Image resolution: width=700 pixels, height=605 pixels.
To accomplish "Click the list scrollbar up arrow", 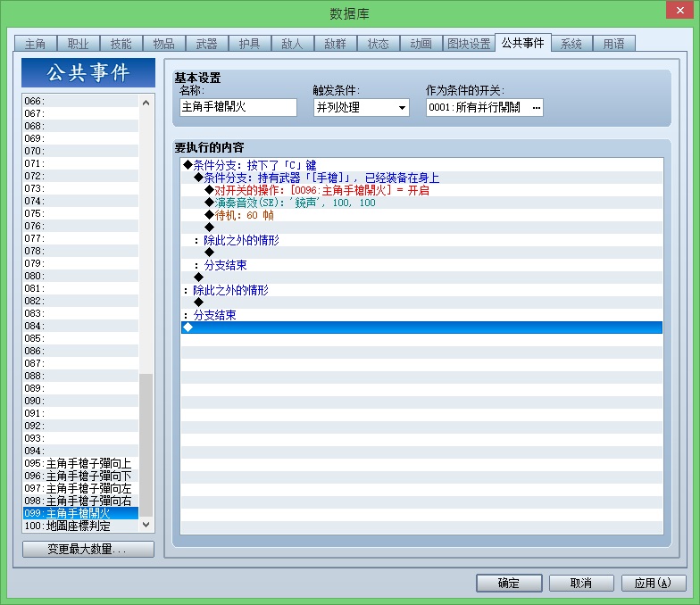I will click(146, 102).
